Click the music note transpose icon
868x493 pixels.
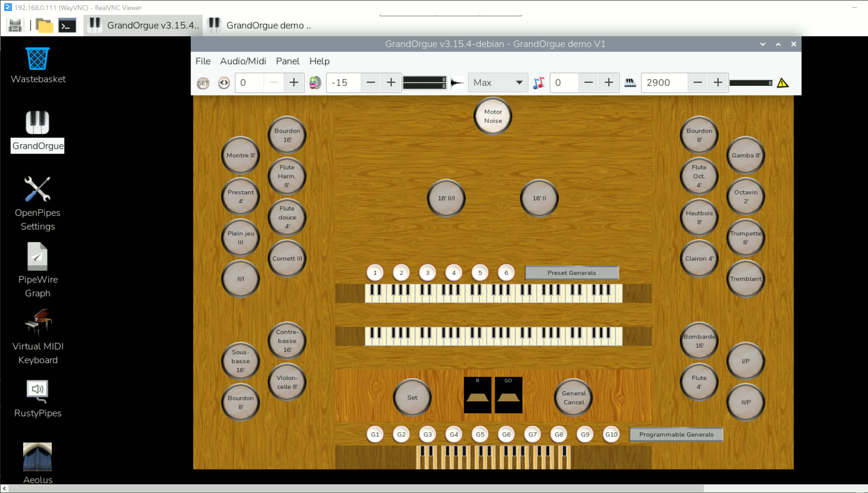(539, 83)
